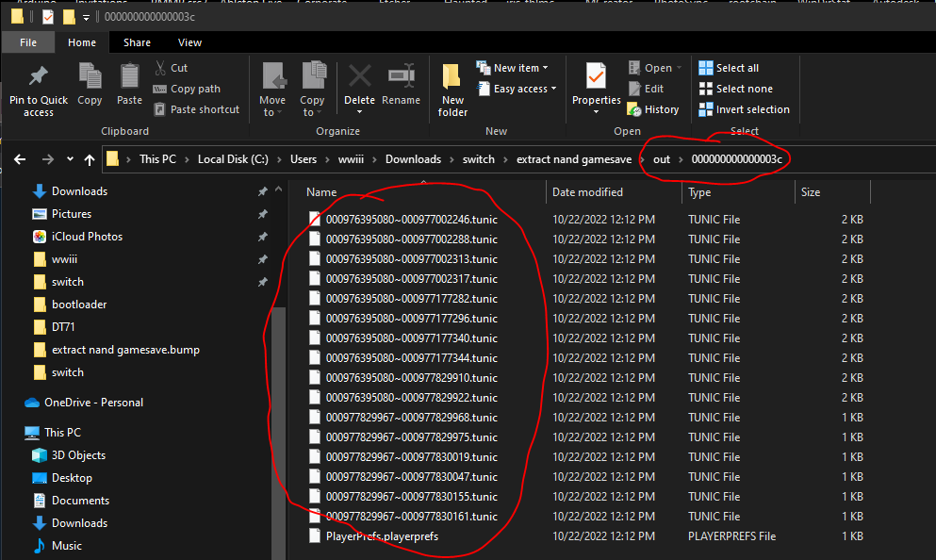This screenshot has width=936, height=560.
Task: Sort by Size column header
Action: [x=811, y=192]
